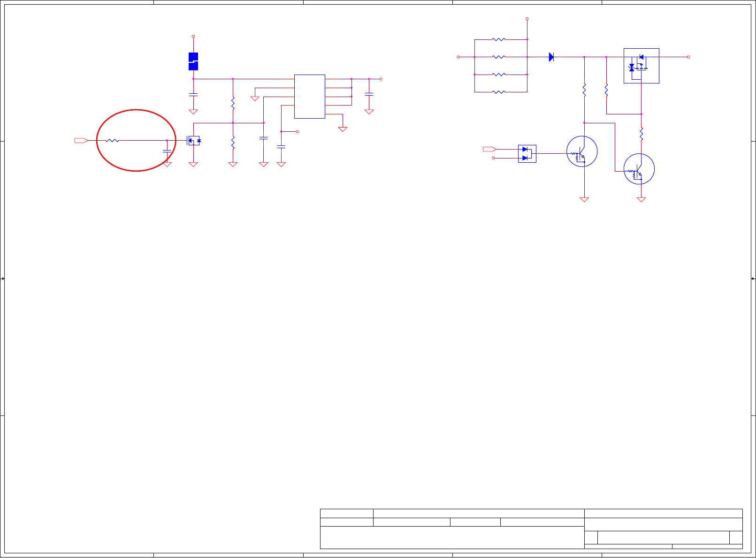This screenshot has height=558, width=756.
Task: Select the output capacitor right of the IC
Action: click(369, 95)
